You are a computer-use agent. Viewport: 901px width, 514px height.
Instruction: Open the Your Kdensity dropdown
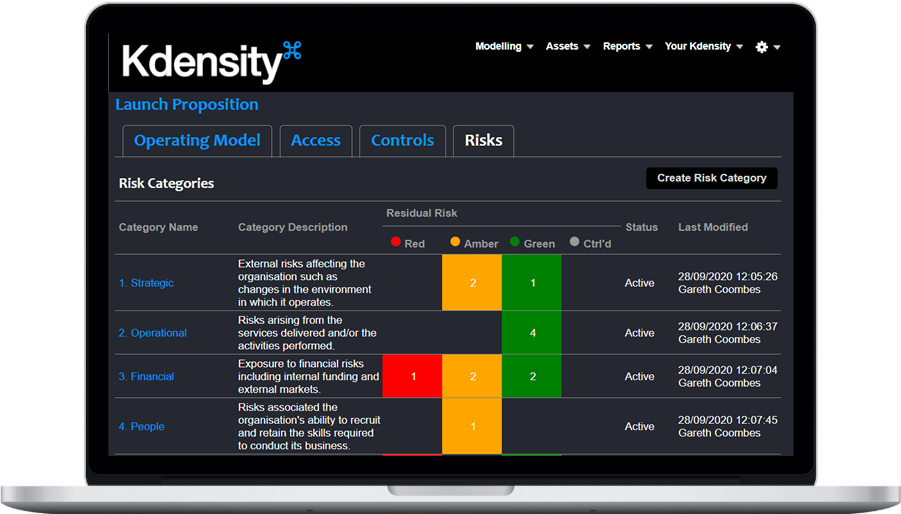[x=703, y=47]
